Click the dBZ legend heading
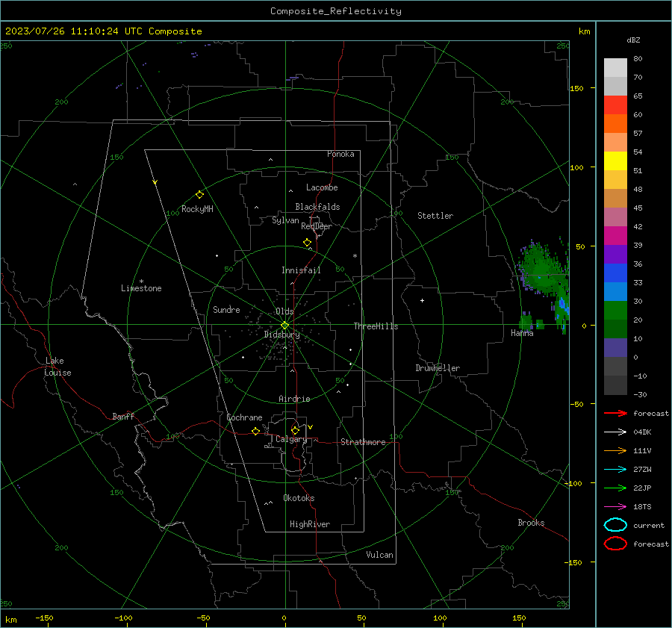672x628 pixels. [633, 40]
